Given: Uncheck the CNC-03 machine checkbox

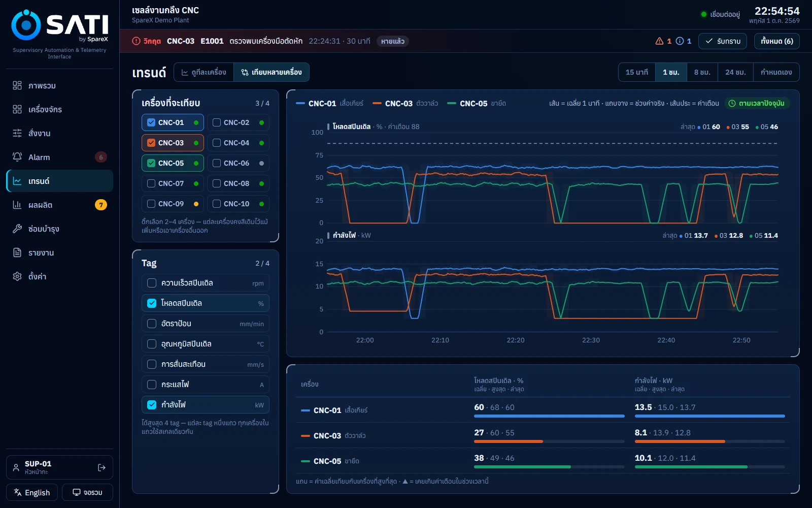Looking at the screenshot, I should (x=151, y=143).
